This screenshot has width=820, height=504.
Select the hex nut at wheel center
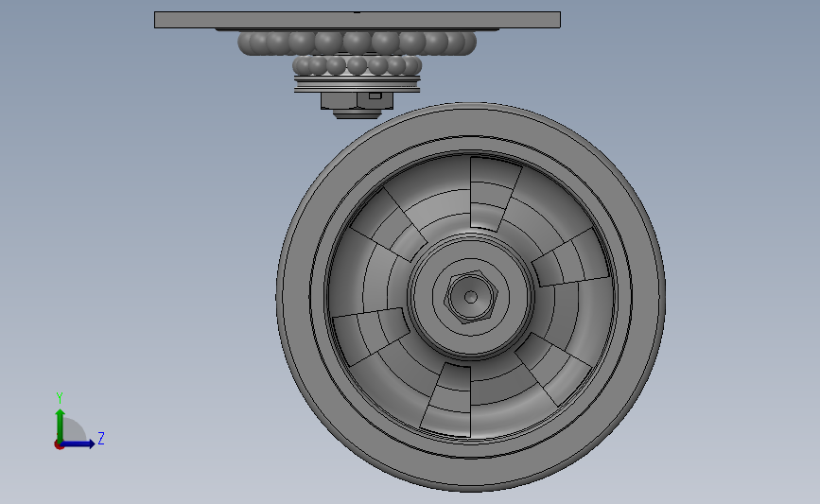pos(471,296)
